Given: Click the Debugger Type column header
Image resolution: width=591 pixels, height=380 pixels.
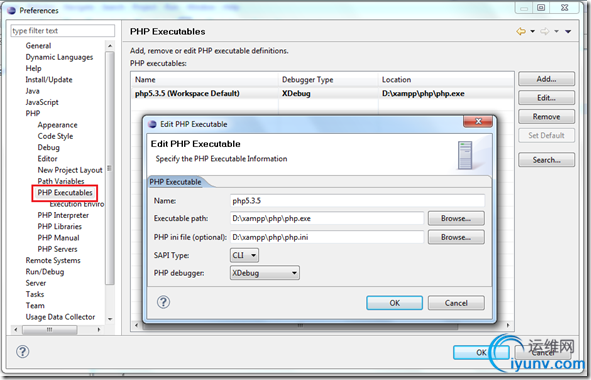Looking at the screenshot, I should (x=329, y=80).
